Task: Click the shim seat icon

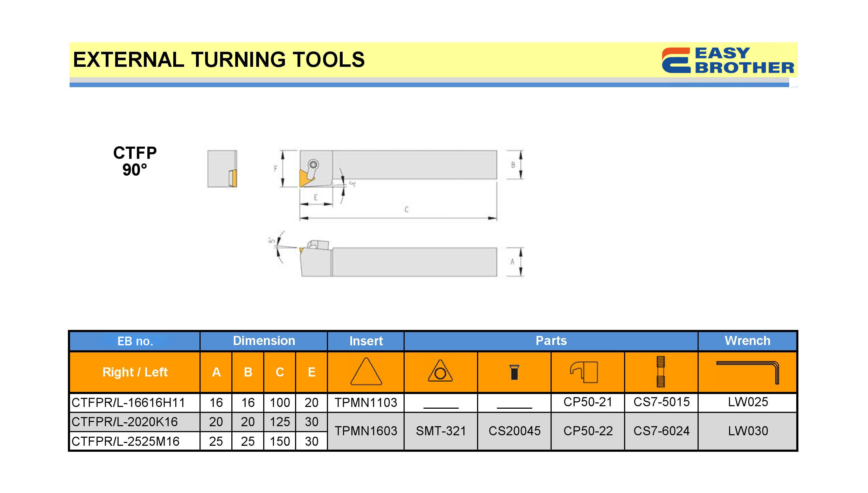Action: coord(440,372)
